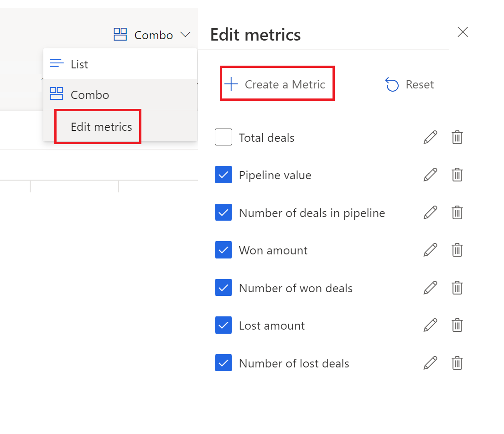Select Edit metrics menu entry
Viewport: 504px width, 434px height.
(x=101, y=127)
